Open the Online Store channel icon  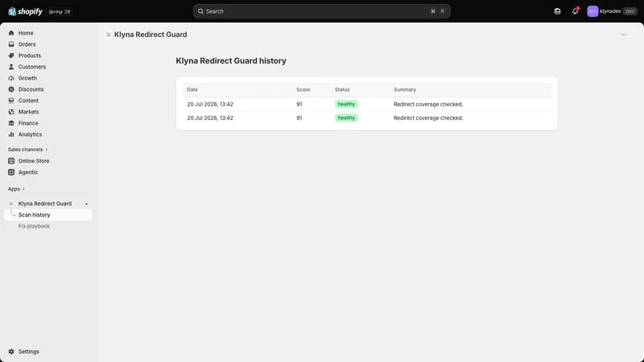pyautogui.click(x=11, y=161)
